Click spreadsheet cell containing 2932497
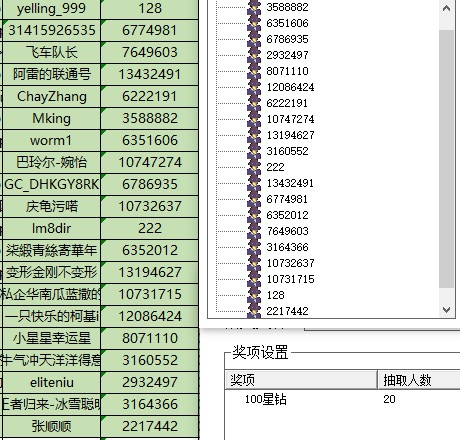The height and width of the screenshot is (440, 460). [150, 382]
